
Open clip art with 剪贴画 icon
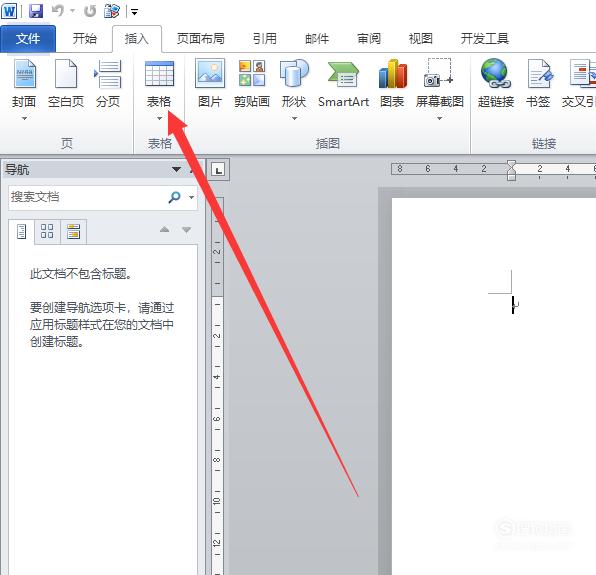252,84
